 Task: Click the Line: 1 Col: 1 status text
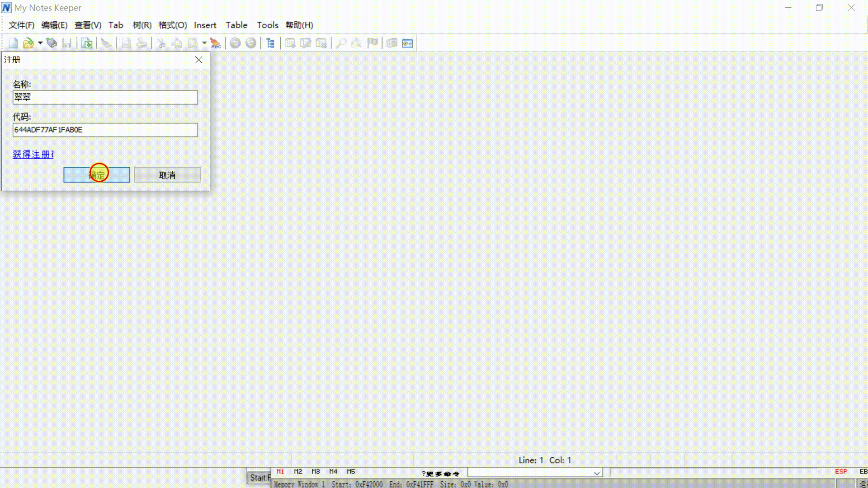click(x=545, y=460)
